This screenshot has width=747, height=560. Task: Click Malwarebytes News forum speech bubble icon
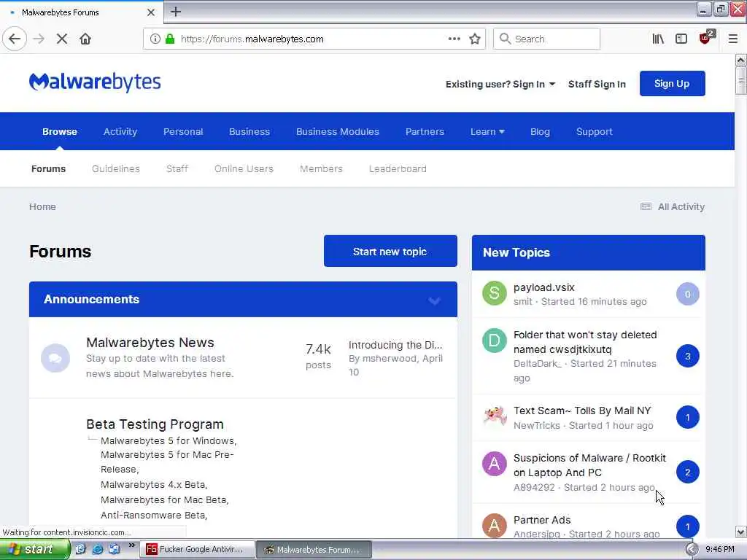[x=55, y=357]
